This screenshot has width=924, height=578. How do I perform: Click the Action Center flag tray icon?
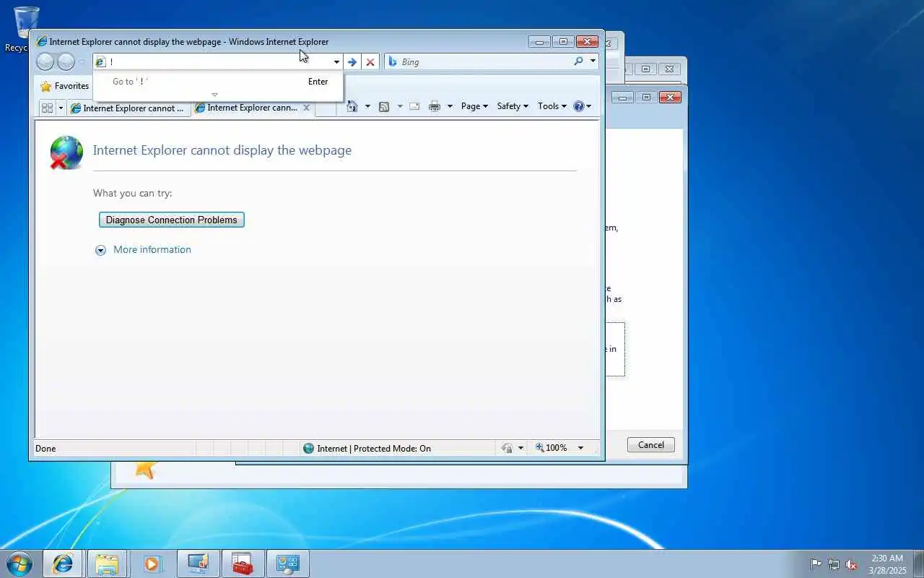[816, 564]
